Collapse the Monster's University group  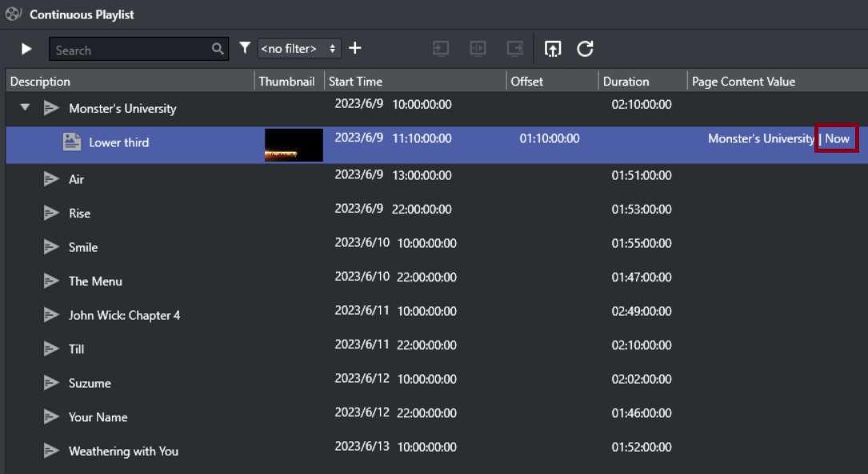click(26, 107)
